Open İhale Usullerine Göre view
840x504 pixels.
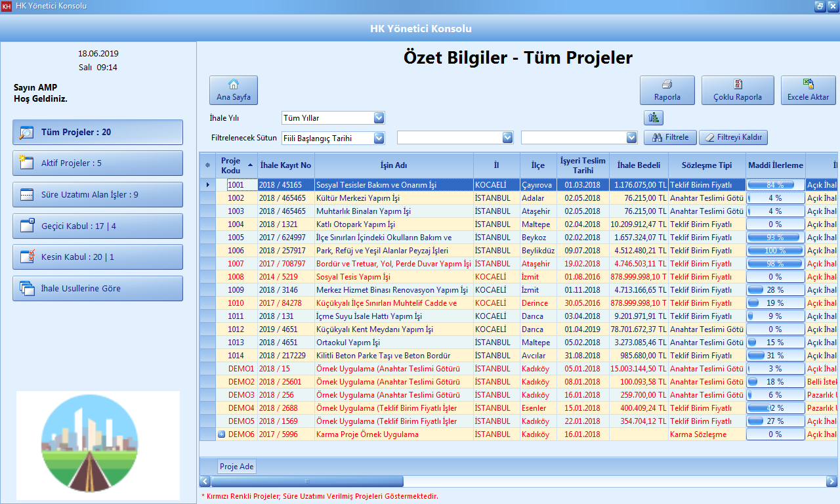click(98, 288)
